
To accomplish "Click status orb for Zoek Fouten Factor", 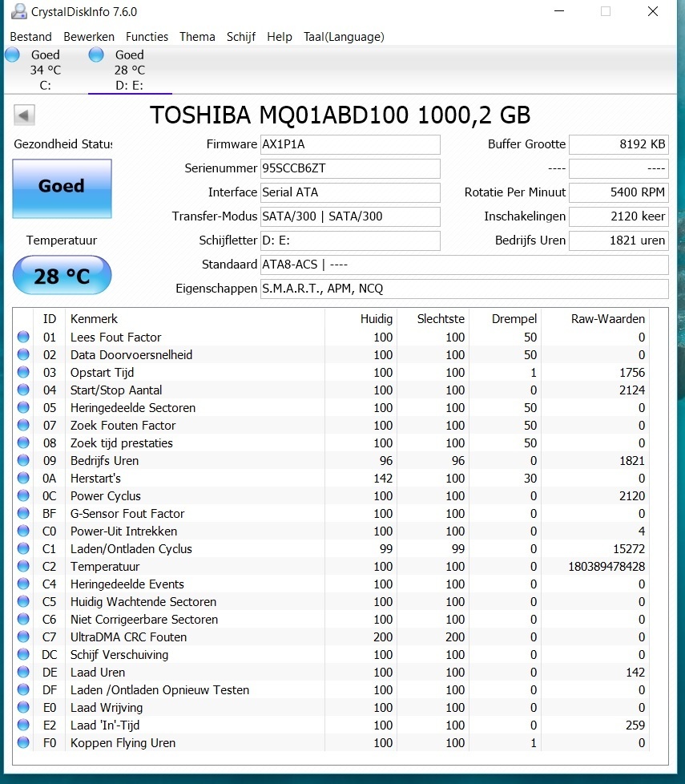I will (x=23, y=425).
